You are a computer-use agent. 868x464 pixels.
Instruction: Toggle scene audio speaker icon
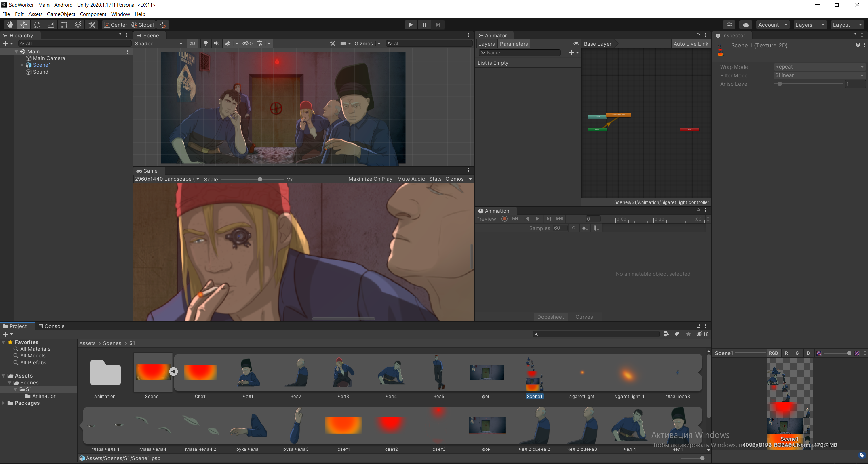pos(217,43)
